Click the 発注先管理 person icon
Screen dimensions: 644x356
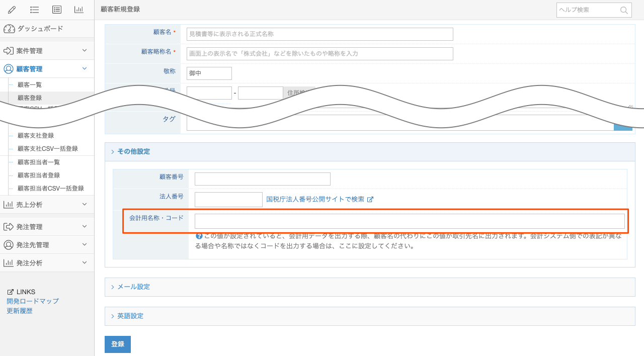(x=9, y=245)
